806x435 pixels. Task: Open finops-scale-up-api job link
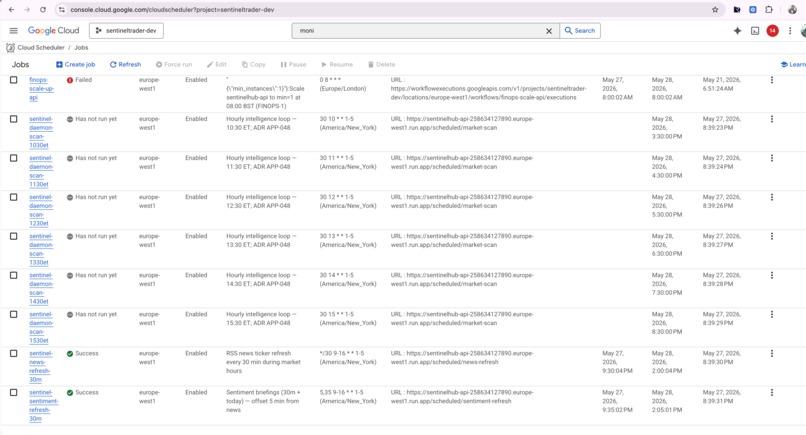pos(41,88)
